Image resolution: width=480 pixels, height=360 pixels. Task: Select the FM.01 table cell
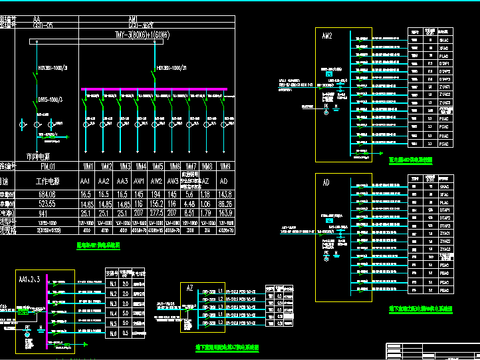click(48, 166)
